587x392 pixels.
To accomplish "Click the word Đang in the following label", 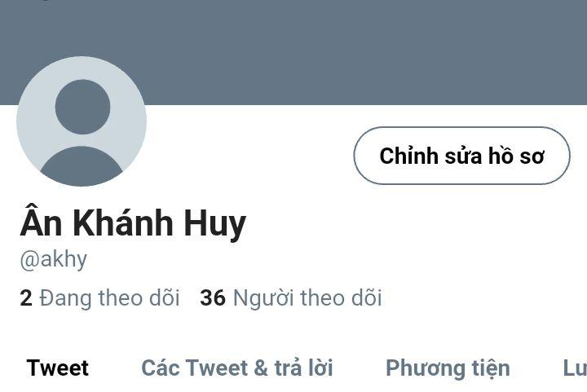I will click(65, 299).
